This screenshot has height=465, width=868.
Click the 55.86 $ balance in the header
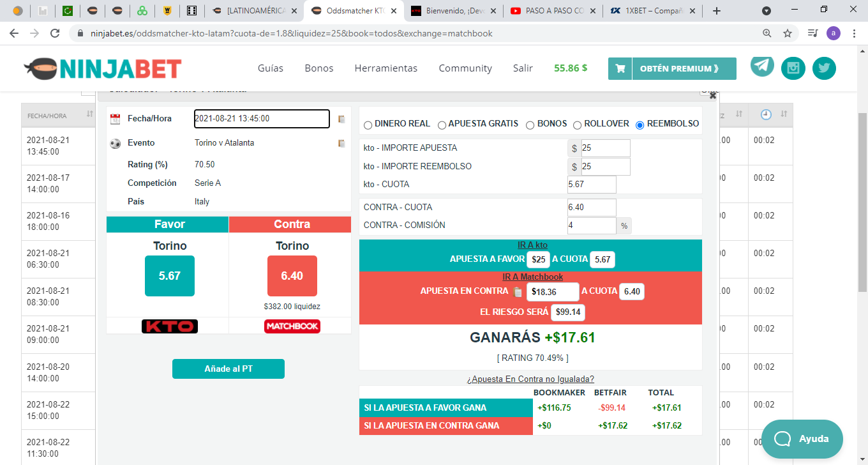(571, 68)
